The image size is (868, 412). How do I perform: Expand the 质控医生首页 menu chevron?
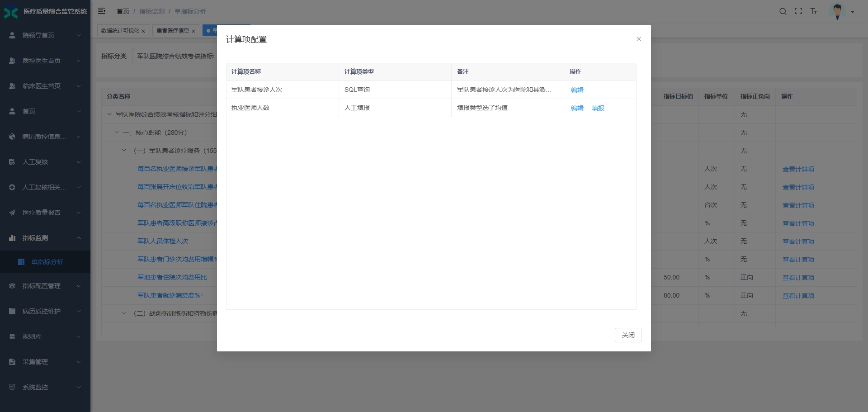pyautogui.click(x=79, y=61)
